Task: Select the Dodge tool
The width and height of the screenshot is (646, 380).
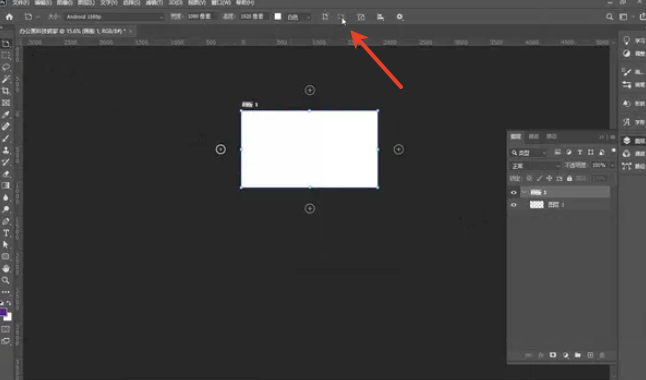Action: tap(6, 209)
